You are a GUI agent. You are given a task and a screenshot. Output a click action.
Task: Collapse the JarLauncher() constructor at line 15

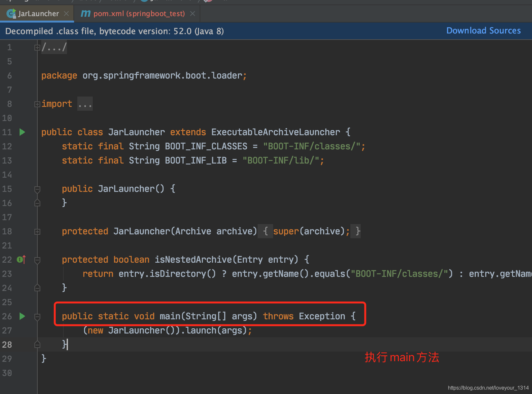[x=37, y=189]
